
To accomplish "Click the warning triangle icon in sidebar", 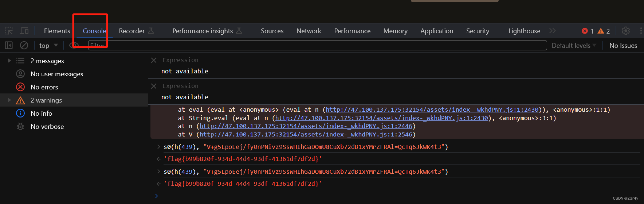I will click(20, 100).
